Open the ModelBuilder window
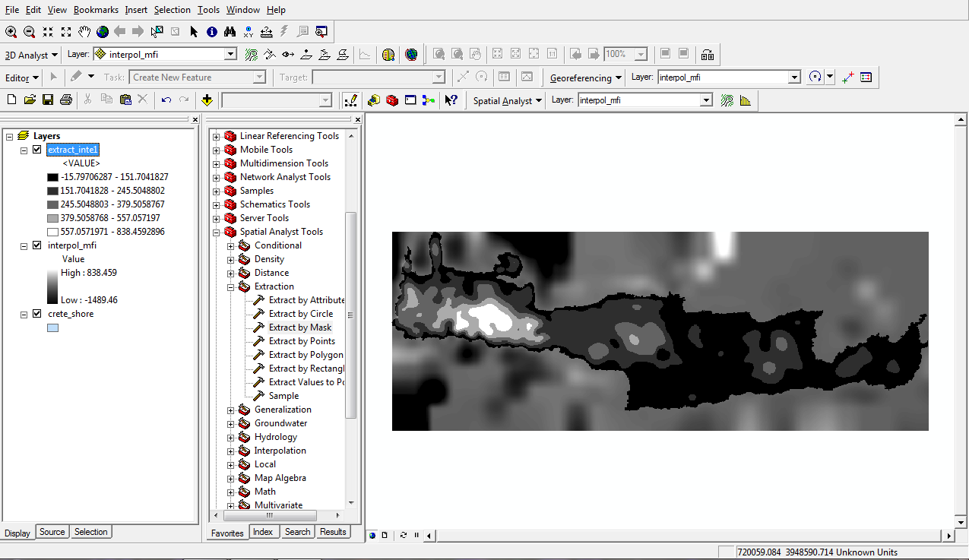 pos(429,100)
